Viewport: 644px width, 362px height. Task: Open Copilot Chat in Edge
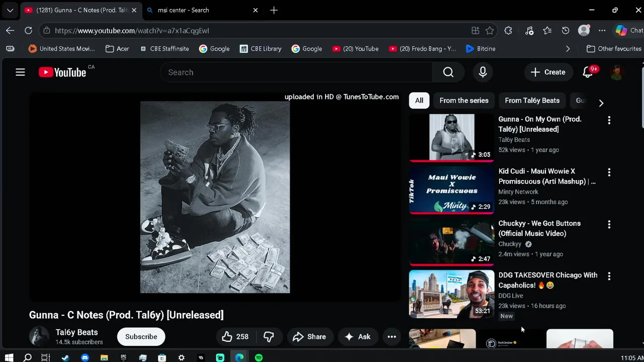[x=629, y=31]
